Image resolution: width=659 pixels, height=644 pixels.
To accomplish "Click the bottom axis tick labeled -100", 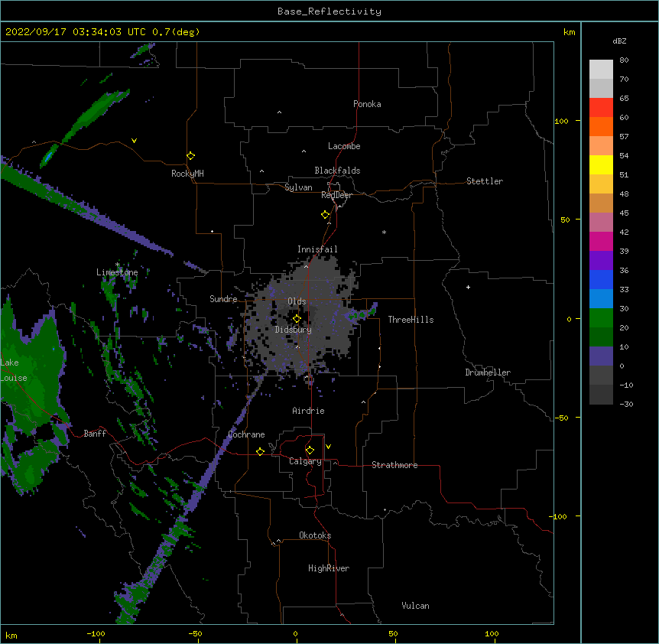I will (x=96, y=633).
